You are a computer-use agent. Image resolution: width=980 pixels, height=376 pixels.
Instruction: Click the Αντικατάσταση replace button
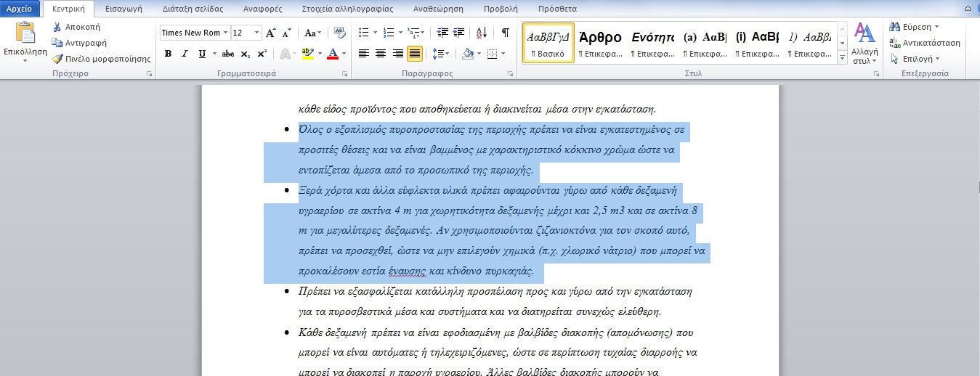[x=926, y=43]
